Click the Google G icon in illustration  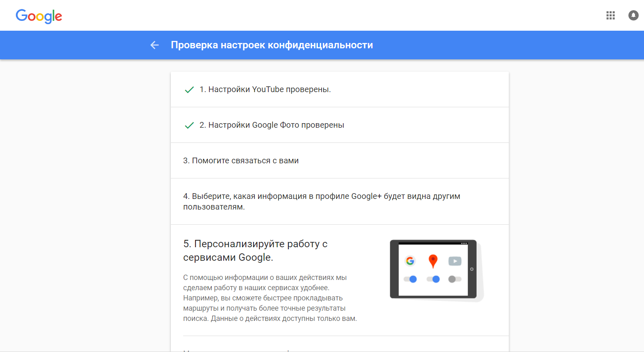(410, 261)
